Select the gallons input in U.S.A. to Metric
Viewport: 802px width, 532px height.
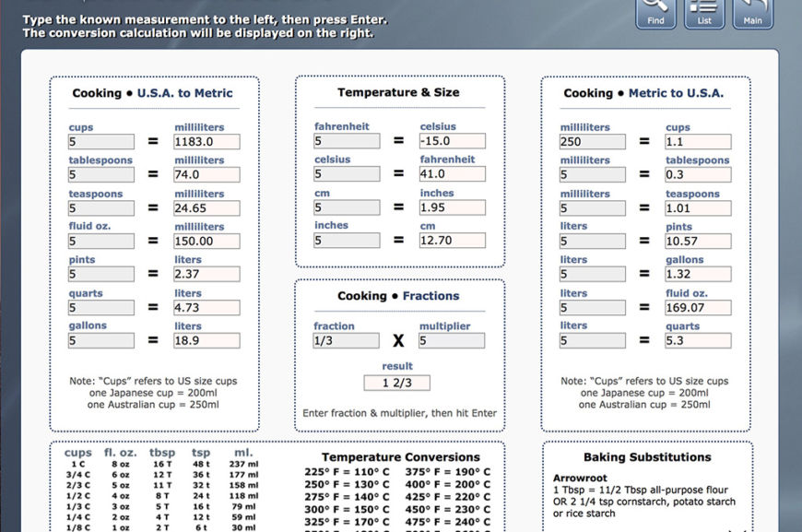point(101,340)
